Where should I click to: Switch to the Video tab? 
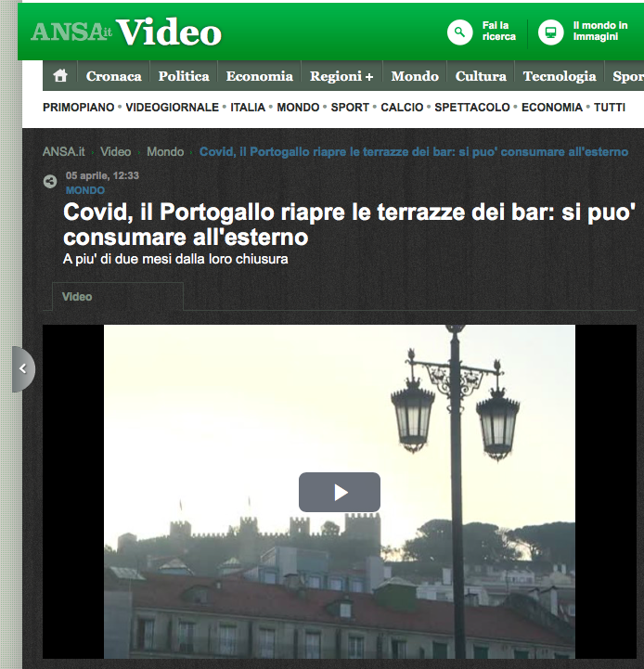pyautogui.click(x=118, y=297)
